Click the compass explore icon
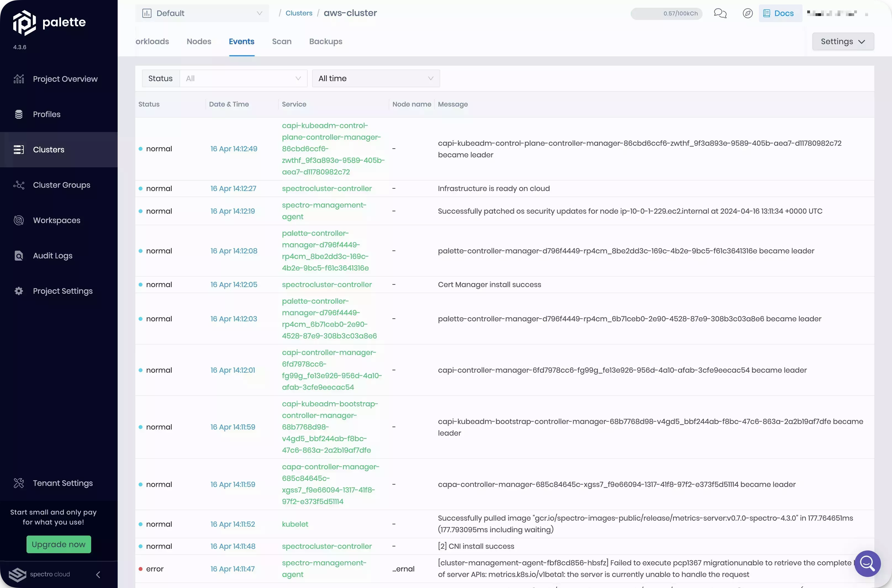892x588 pixels. 747,14
